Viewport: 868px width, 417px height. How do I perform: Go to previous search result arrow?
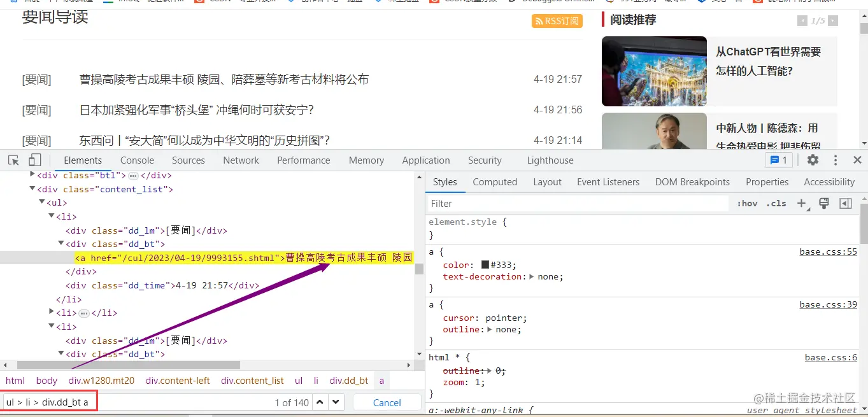[320, 402]
